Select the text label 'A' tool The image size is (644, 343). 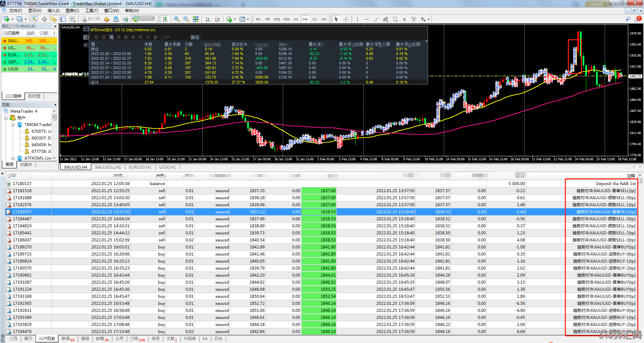point(404,19)
